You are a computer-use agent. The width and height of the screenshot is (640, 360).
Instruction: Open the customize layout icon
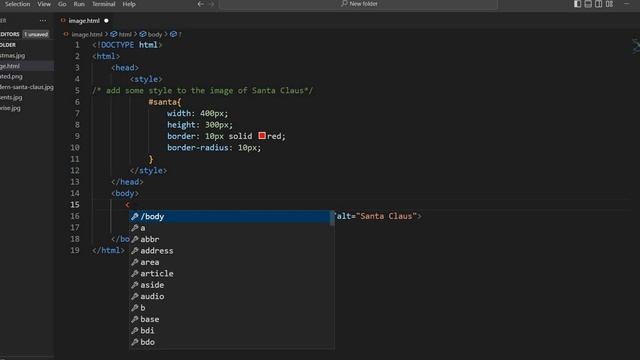609,4
